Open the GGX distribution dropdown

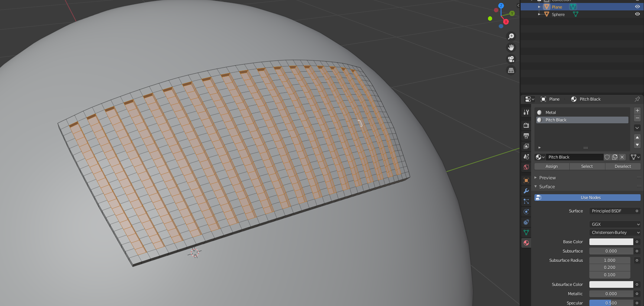tap(615, 224)
